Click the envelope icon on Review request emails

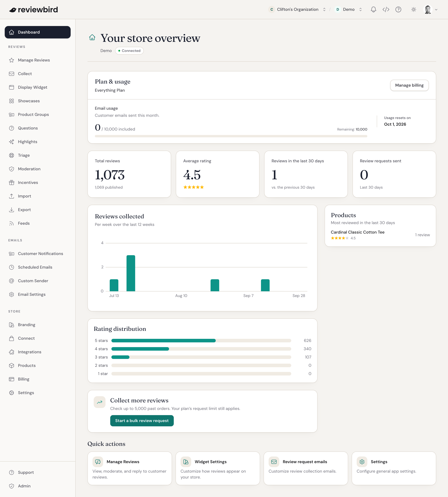[274, 462]
